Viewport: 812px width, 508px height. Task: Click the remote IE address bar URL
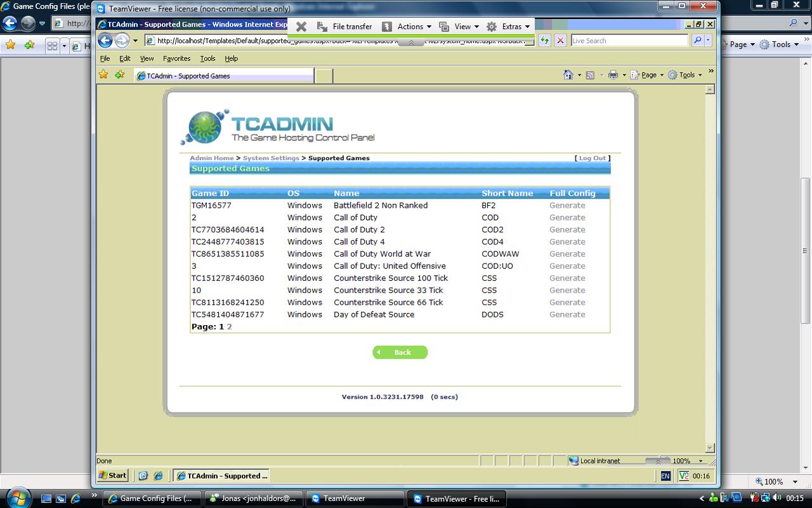[340, 41]
